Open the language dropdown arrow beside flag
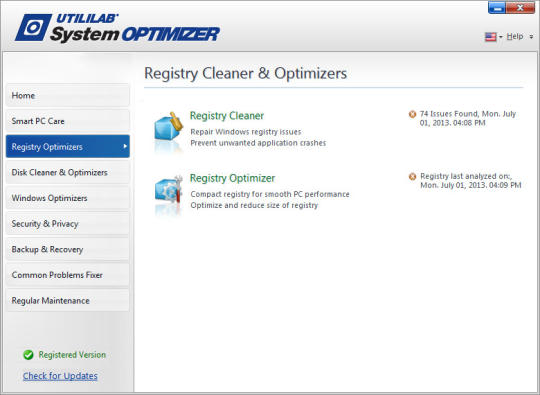The width and height of the screenshot is (540, 395). click(x=500, y=37)
